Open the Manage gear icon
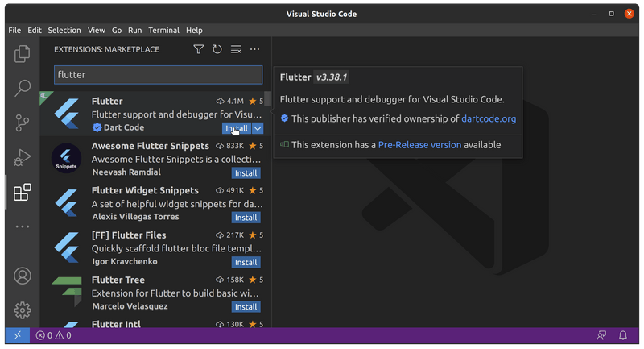 click(x=23, y=310)
